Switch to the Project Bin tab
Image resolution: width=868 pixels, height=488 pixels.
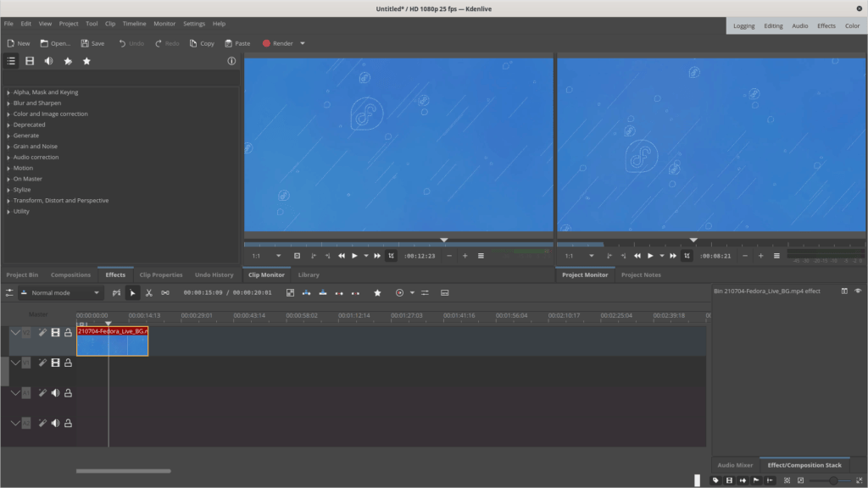point(22,274)
